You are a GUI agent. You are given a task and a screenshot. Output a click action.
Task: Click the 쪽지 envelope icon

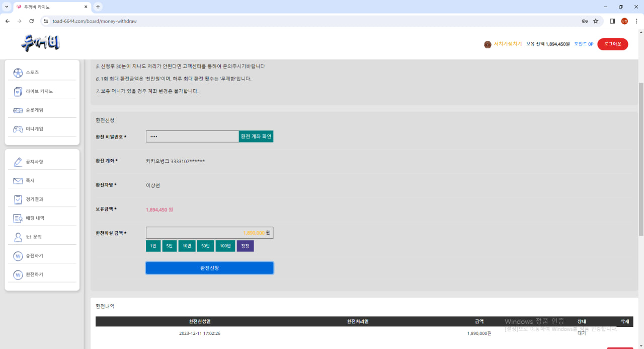[x=18, y=181]
